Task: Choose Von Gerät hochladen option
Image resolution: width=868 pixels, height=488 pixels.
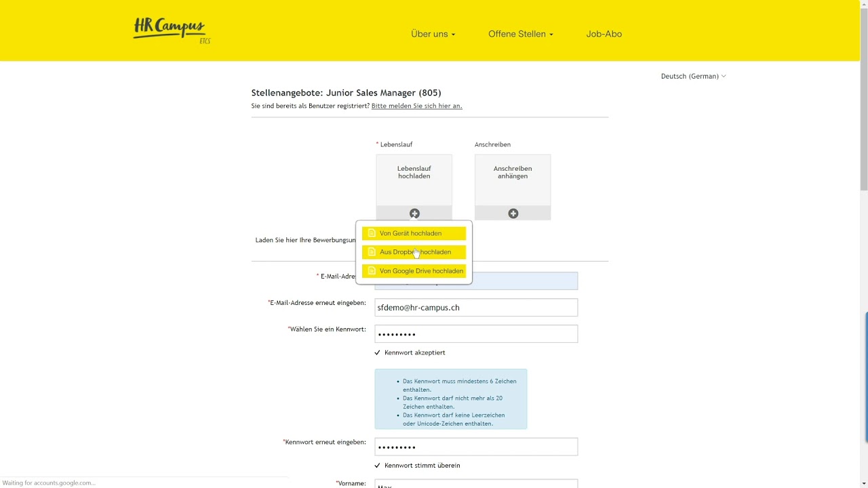Action: point(414,233)
